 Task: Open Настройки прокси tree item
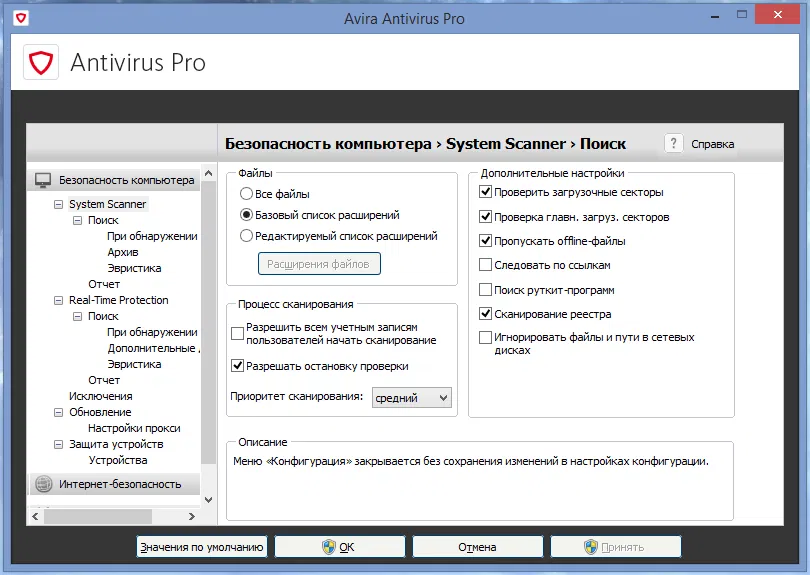pyautogui.click(x=134, y=428)
